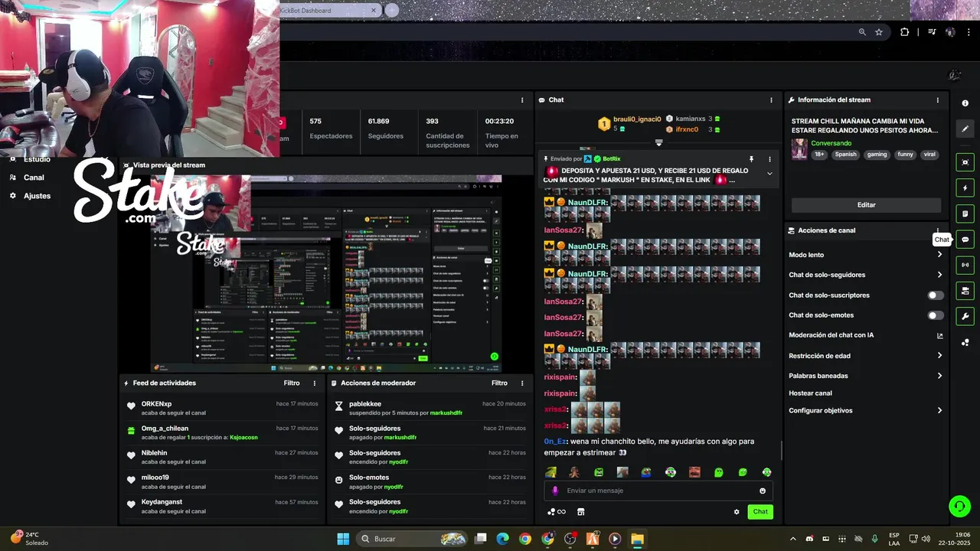This screenshot has width=980, height=551.
Task: Open Discord from the system tray
Action: (809, 539)
